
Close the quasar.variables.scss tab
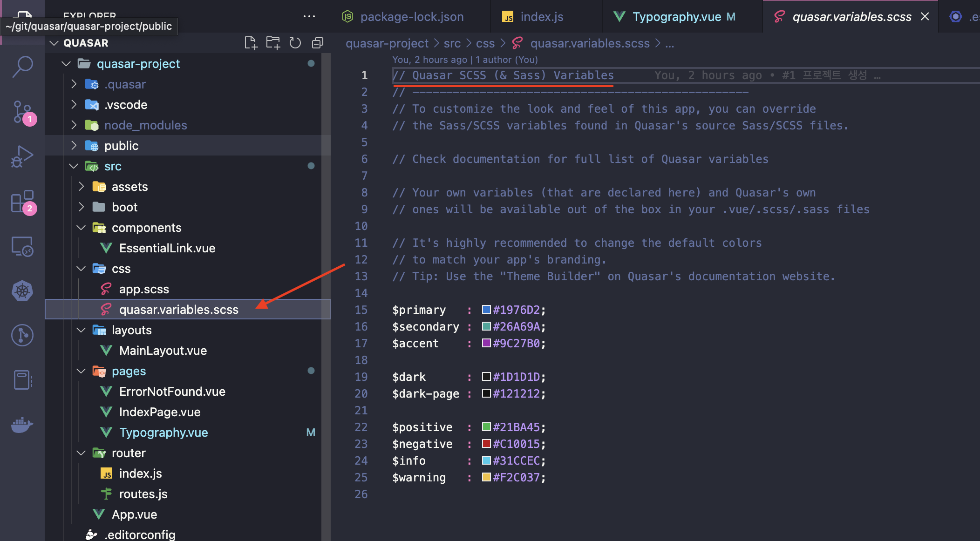pyautogui.click(x=925, y=17)
